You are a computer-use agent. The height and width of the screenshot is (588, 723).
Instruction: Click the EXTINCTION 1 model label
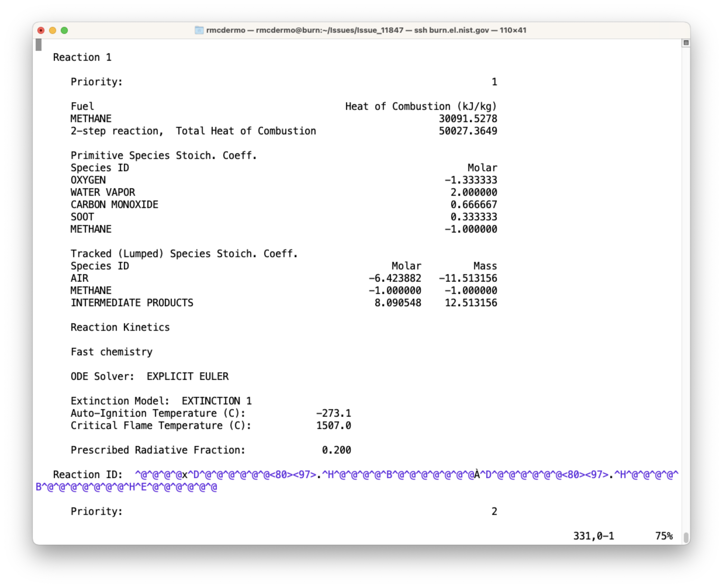pos(216,401)
